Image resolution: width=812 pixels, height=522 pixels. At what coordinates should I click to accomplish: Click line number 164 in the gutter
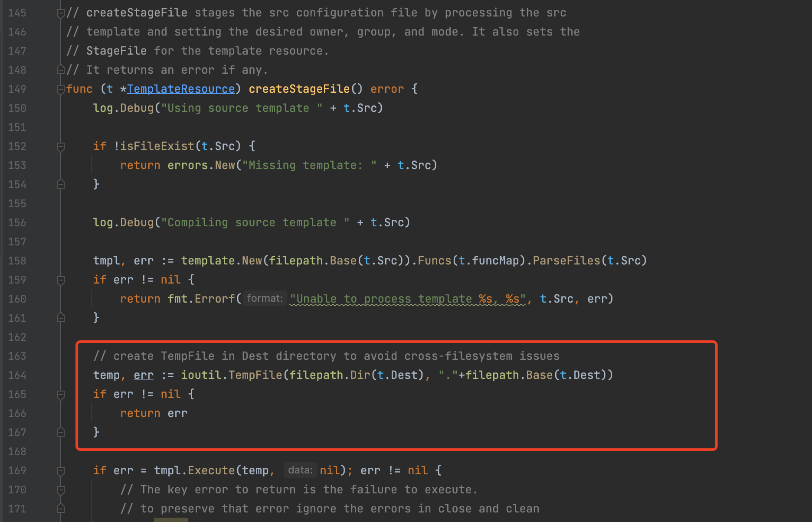click(x=17, y=375)
